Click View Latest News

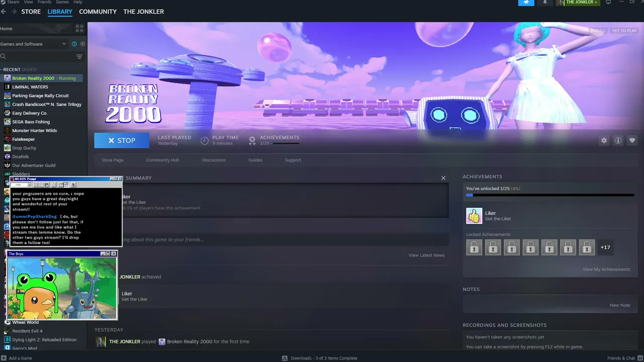[x=427, y=255]
